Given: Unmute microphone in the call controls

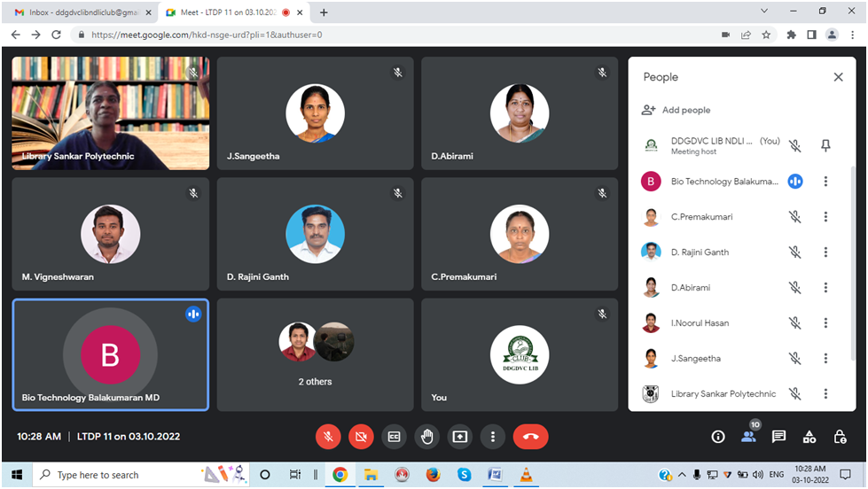Looking at the screenshot, I should click(x=328, y=437).
